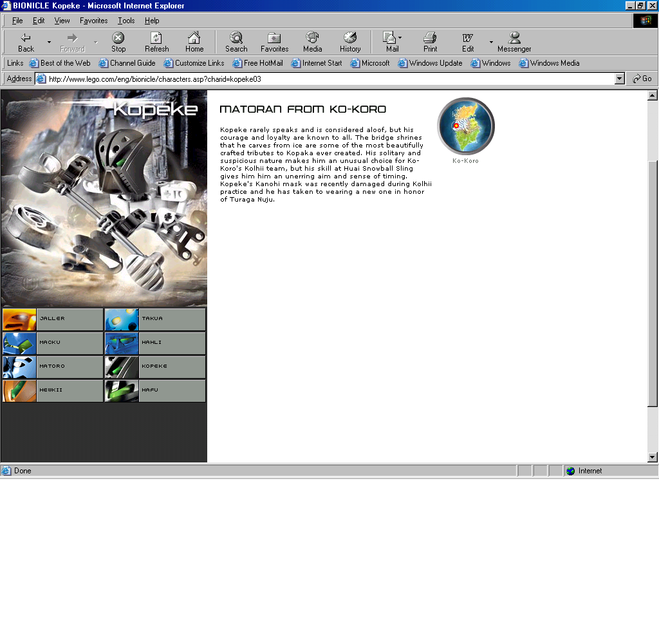The width and height of the screenshot is (659, 644).
Task: Open the Windows links-bar shortcut
Action: coord(490,63)
